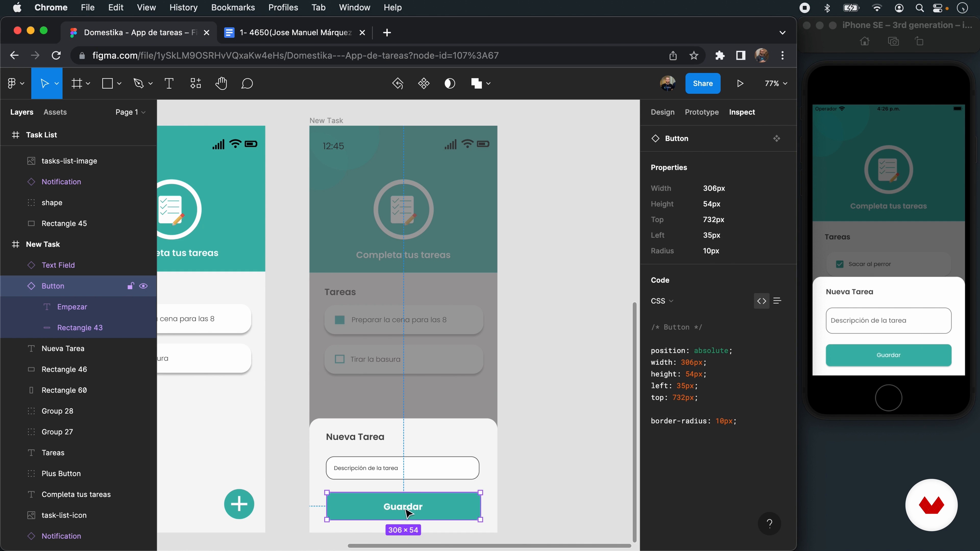This screenshot has width=980, height=551.
Task: Click the Create component icon in the toolbar
Action: point(424,83)
